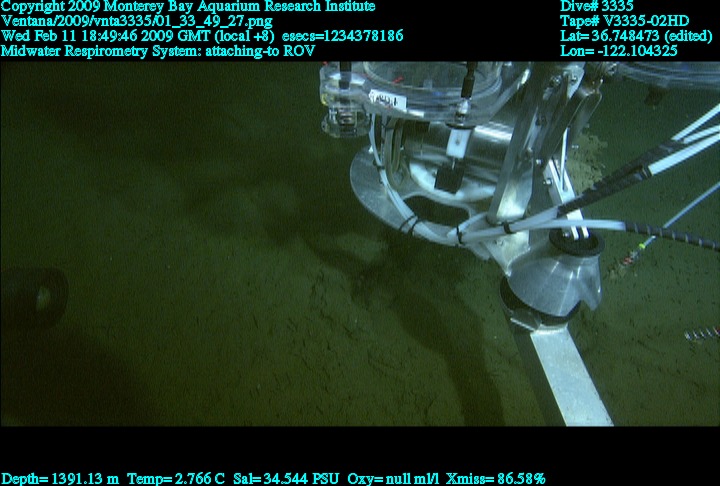Click the Depth= 1391.13 m readout

click(60, 479)
